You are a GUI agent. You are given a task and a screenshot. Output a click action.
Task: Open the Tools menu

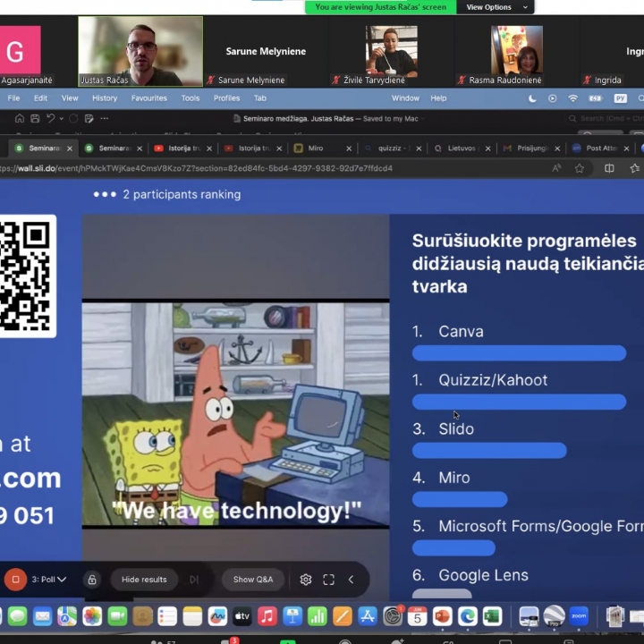(191, 98)
